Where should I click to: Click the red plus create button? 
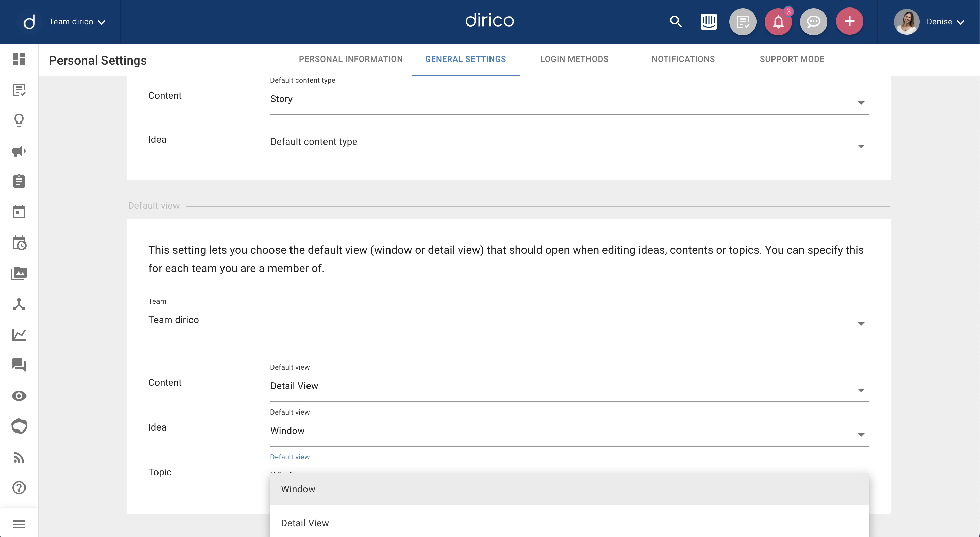tap(849, 21)
